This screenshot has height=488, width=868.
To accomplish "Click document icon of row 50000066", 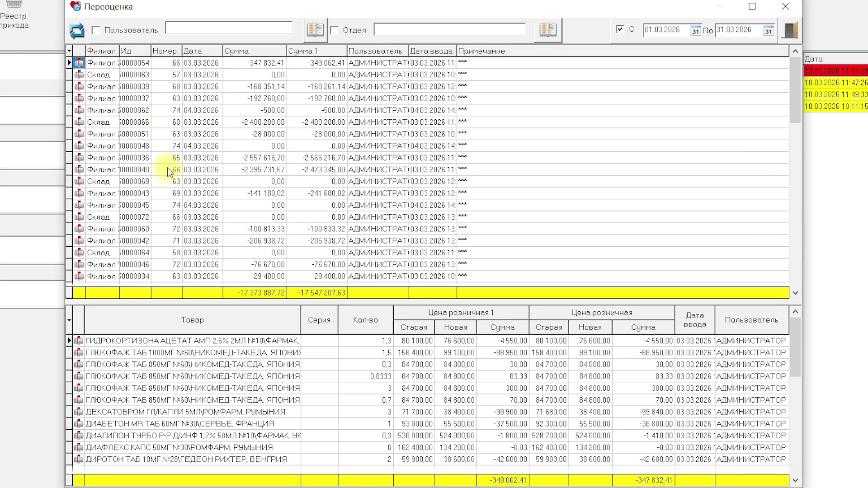I will tap(79, 122).
